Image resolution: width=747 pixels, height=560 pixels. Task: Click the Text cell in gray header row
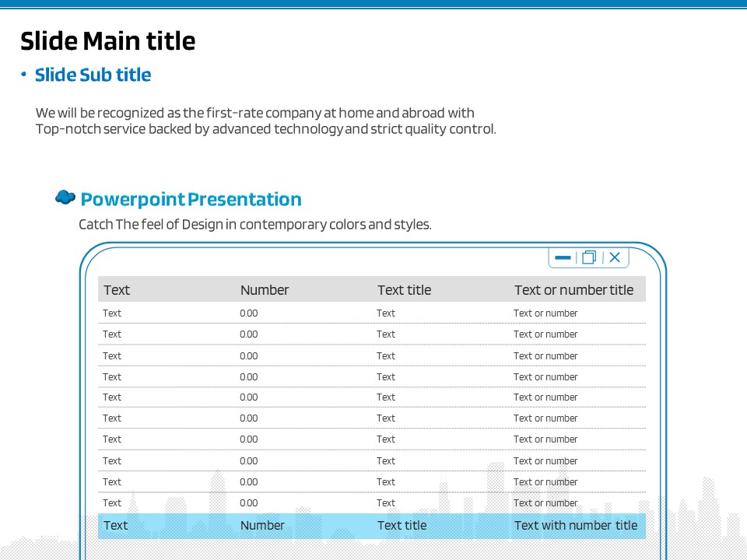coord(117,290)
